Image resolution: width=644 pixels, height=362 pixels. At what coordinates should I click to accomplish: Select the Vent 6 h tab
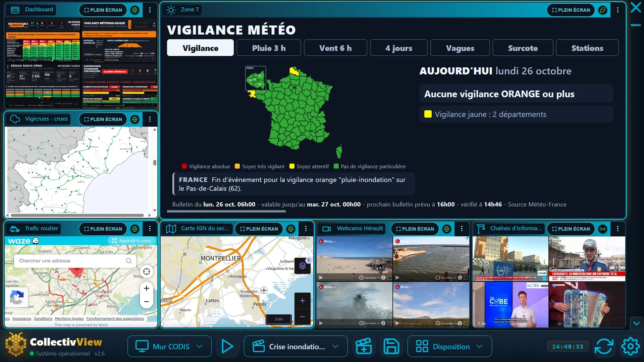(x=335, y=48)
